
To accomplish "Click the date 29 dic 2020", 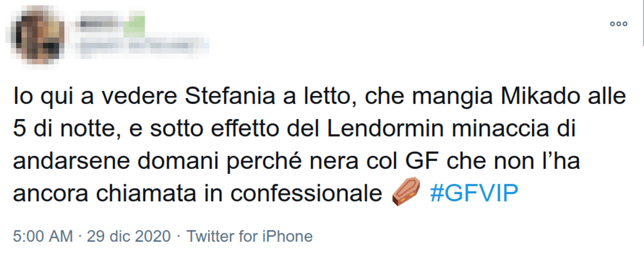I will 130,236.
